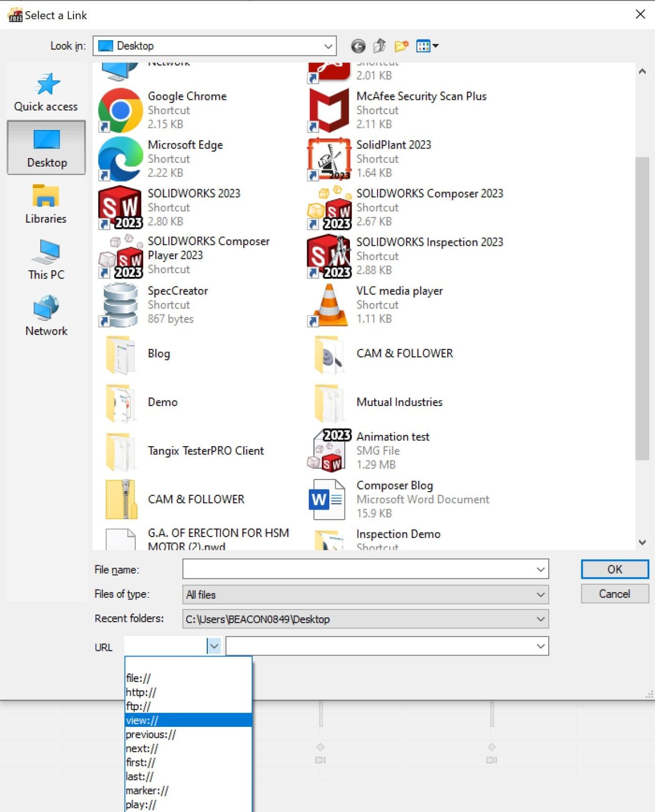The height and width of the screenshot is (812, 655).
Task: Select the VLC media player icon
Action: point(329,305)
